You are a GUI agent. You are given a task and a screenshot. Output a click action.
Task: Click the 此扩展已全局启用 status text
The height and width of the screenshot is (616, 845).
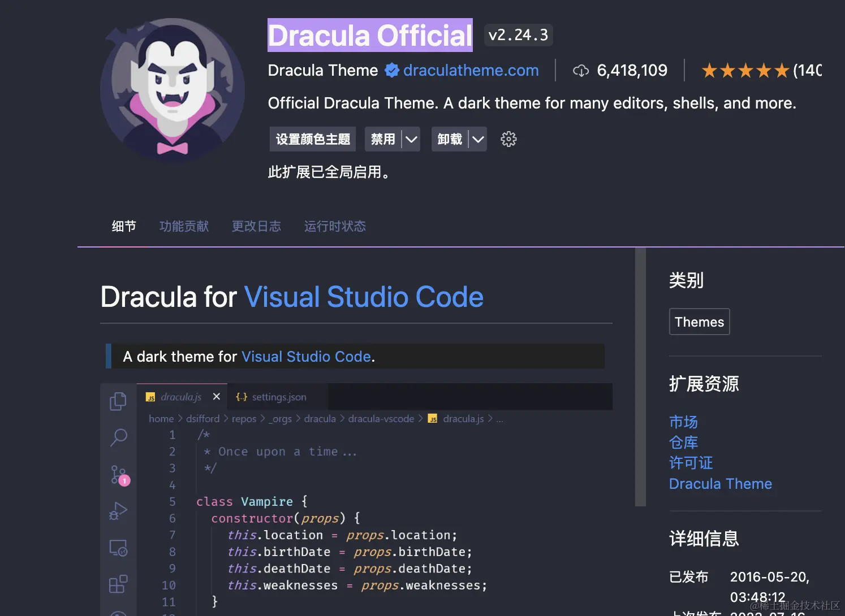pyautogui.click(x=330, y=172)
